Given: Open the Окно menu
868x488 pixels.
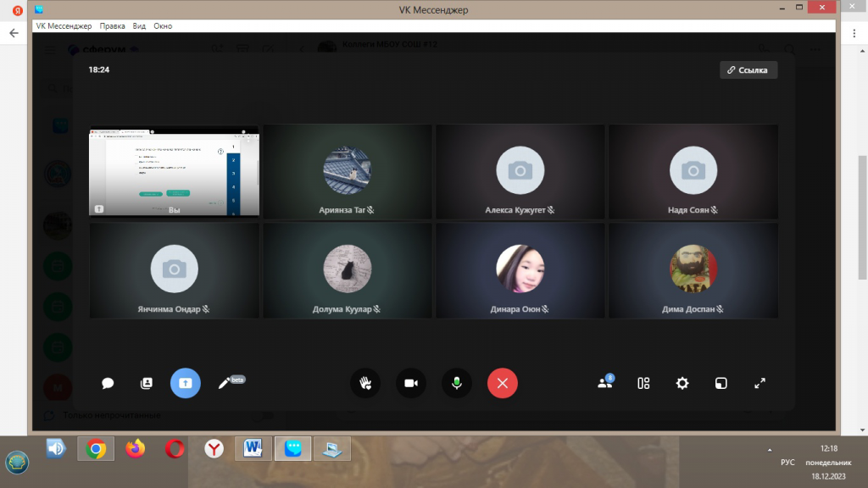Looking at the screenshot, I should click(163, 26).
